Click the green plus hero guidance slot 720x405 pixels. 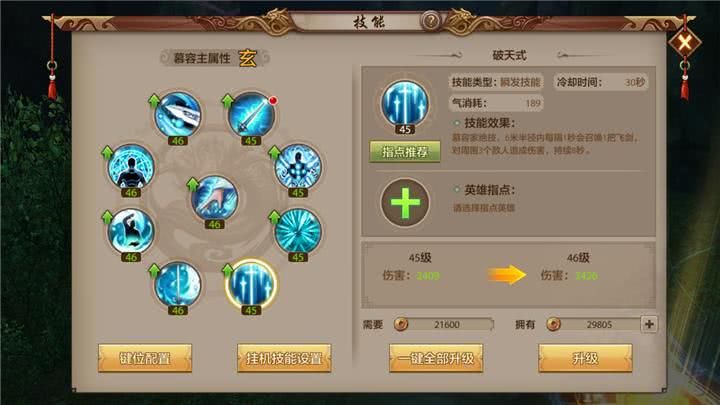(405, 202)
